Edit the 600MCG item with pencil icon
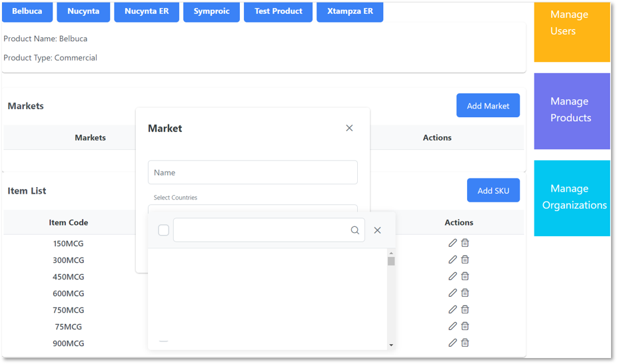The height and width of the screenshot is (364, 617). click(x=452, y=293)
